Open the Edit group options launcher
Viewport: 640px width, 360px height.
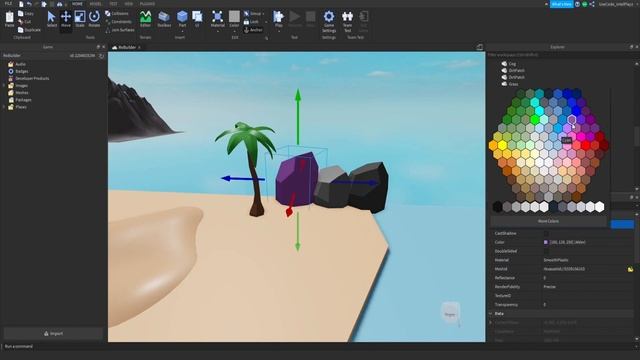click(x=267, y=38)
